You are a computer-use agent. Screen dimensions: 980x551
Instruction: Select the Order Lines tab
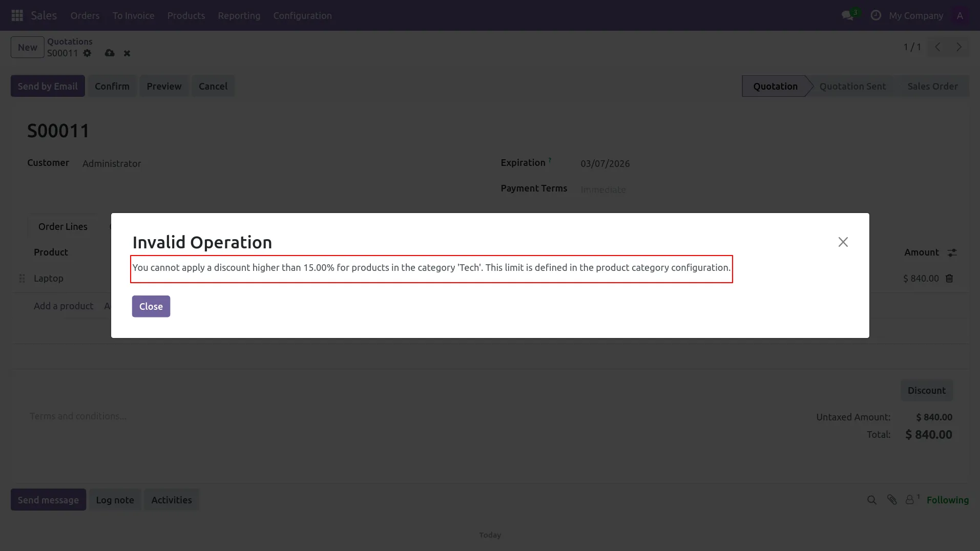click(62, 226)
